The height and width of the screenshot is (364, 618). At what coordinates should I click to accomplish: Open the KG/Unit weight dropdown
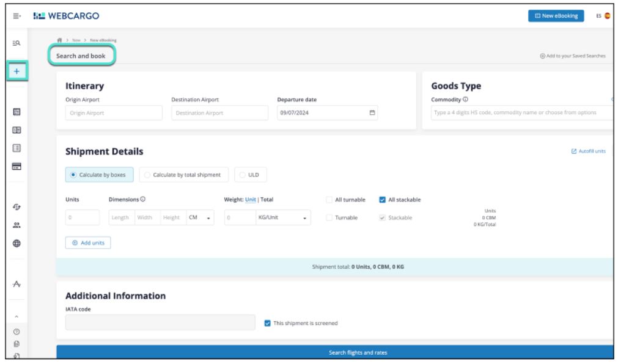[282, 218]
